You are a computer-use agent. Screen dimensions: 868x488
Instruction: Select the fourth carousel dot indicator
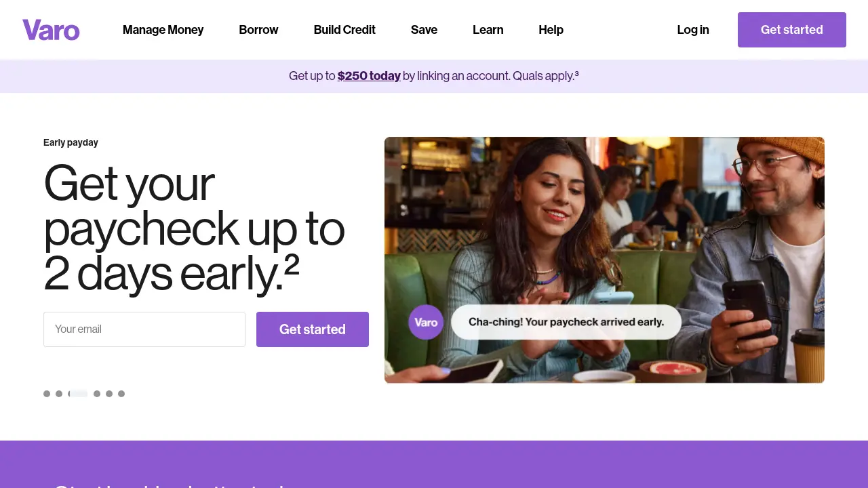(x=97, y=394)
